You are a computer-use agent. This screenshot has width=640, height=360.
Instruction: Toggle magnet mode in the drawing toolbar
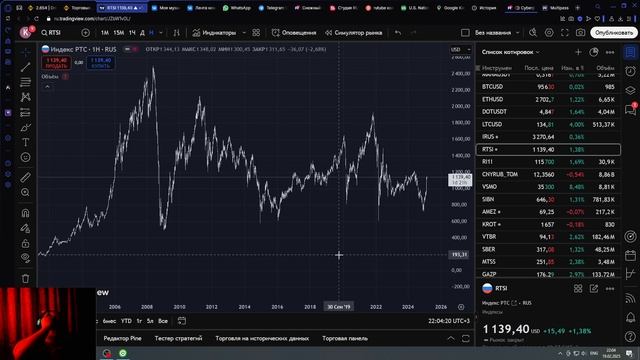click(25, 213)
